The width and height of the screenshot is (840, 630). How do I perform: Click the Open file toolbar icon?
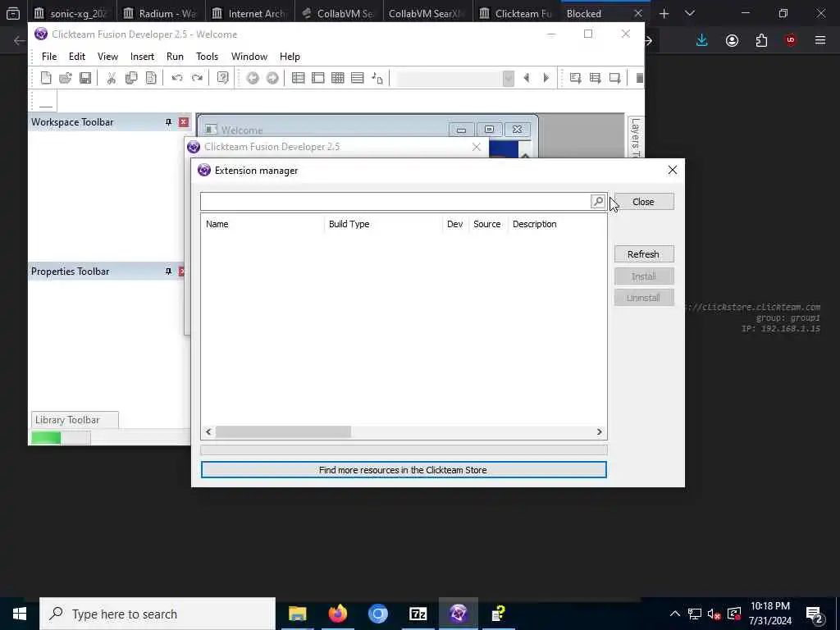[x=66, y=78]
